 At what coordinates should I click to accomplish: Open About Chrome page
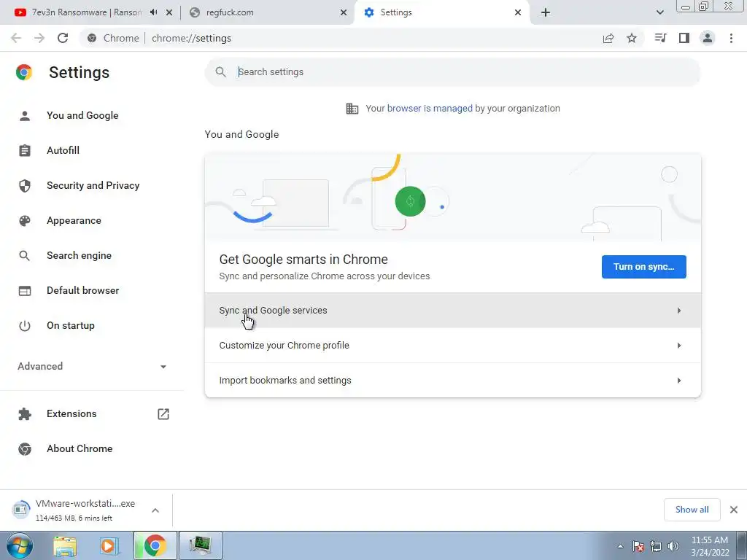pos(80,449)
